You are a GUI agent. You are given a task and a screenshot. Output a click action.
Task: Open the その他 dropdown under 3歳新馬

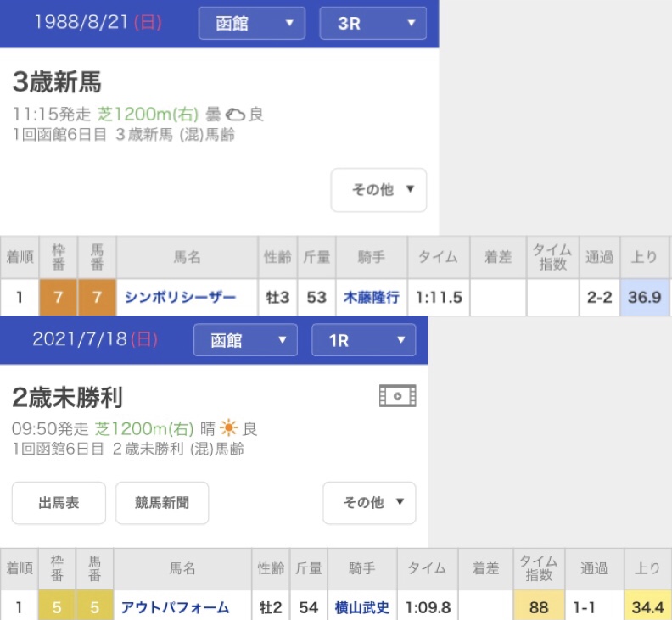point(378,190)
